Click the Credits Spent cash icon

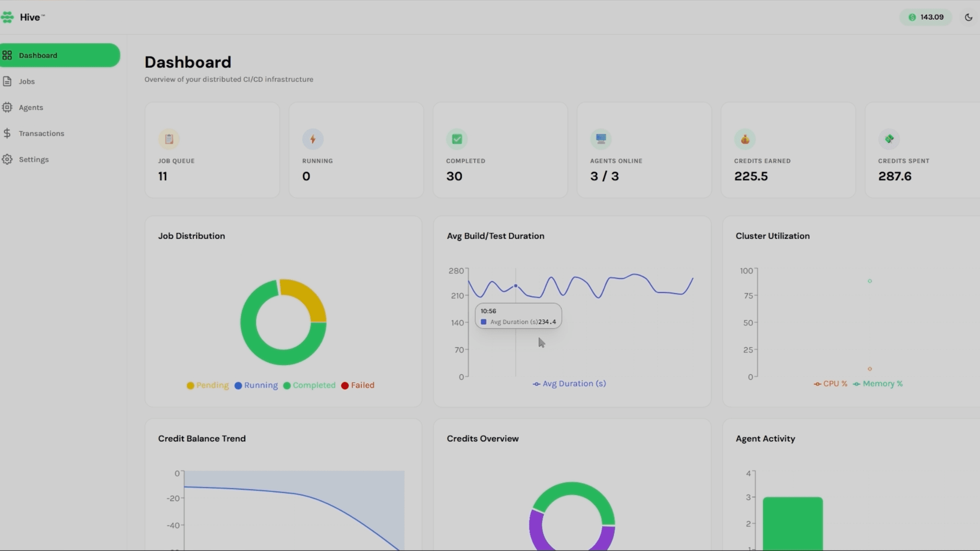tap(889, 139)
